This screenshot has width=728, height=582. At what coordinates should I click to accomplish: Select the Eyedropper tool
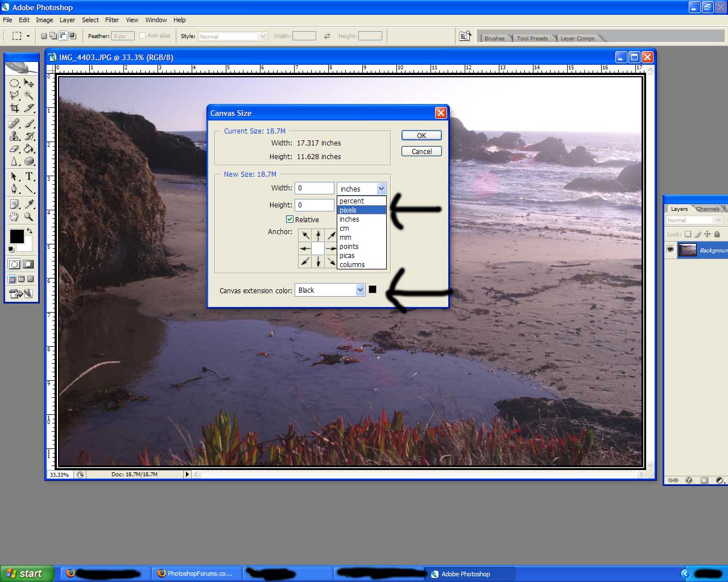pyautogui.click(x=30, y=203)
